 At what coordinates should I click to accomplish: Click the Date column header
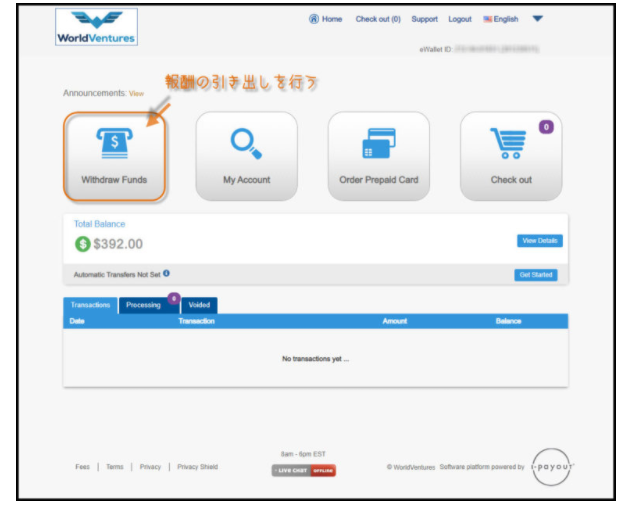(77, 321)
